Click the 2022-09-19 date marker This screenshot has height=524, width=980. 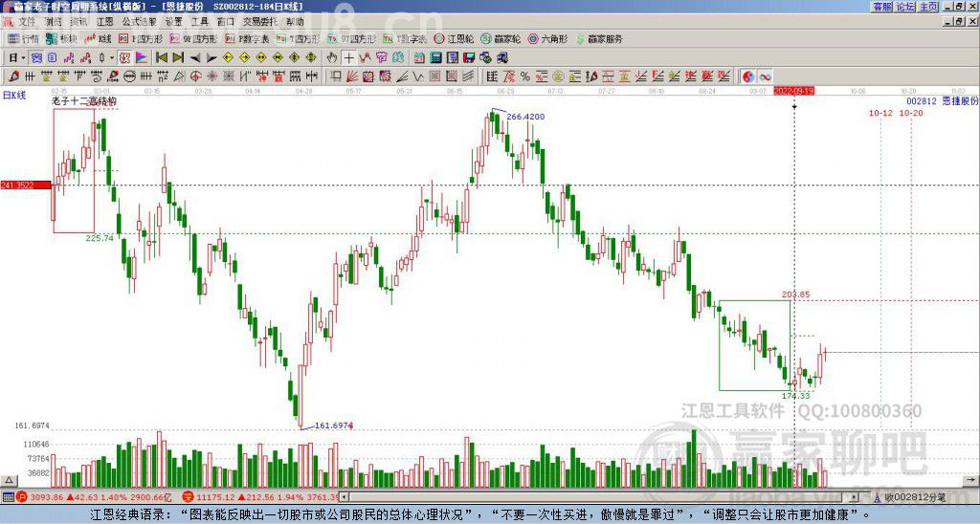[x=793, y=91]
